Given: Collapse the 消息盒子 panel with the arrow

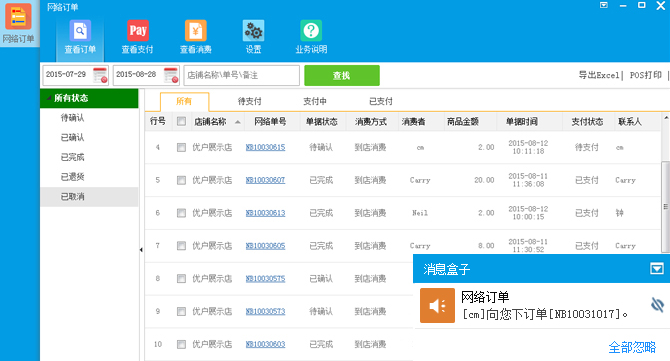Looking at the screenshot, I should click(657, 269).
